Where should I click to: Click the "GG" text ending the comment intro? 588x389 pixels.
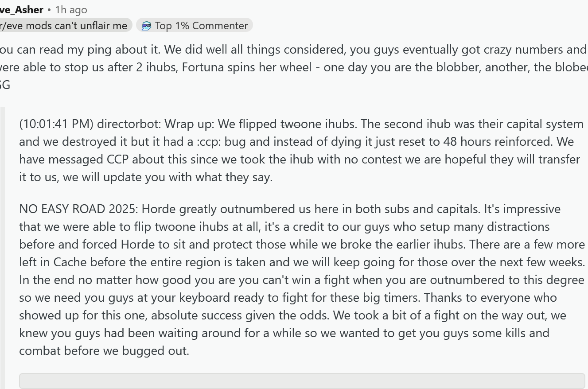pyautogui.click(x=5, y=85)
